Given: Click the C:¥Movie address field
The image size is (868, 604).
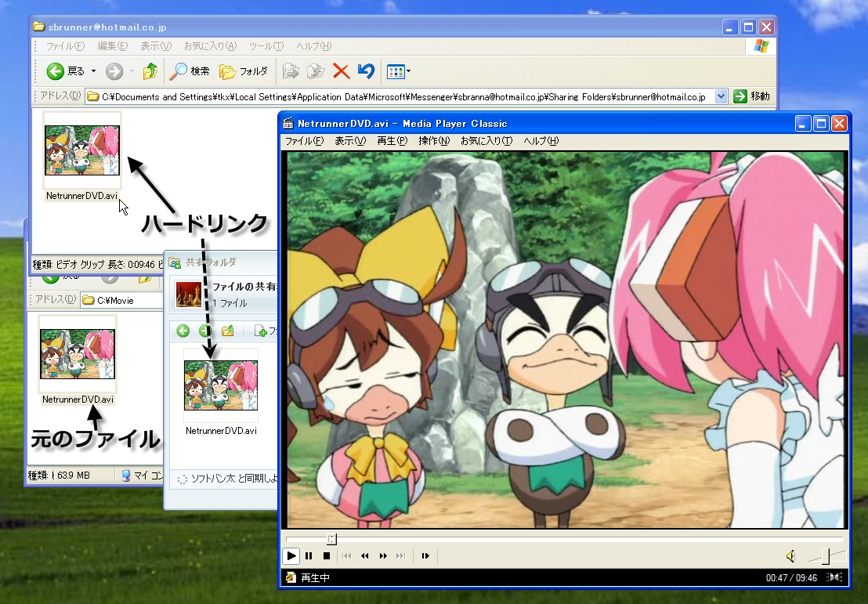Looking at the screenshot, I should click(121, 300).
